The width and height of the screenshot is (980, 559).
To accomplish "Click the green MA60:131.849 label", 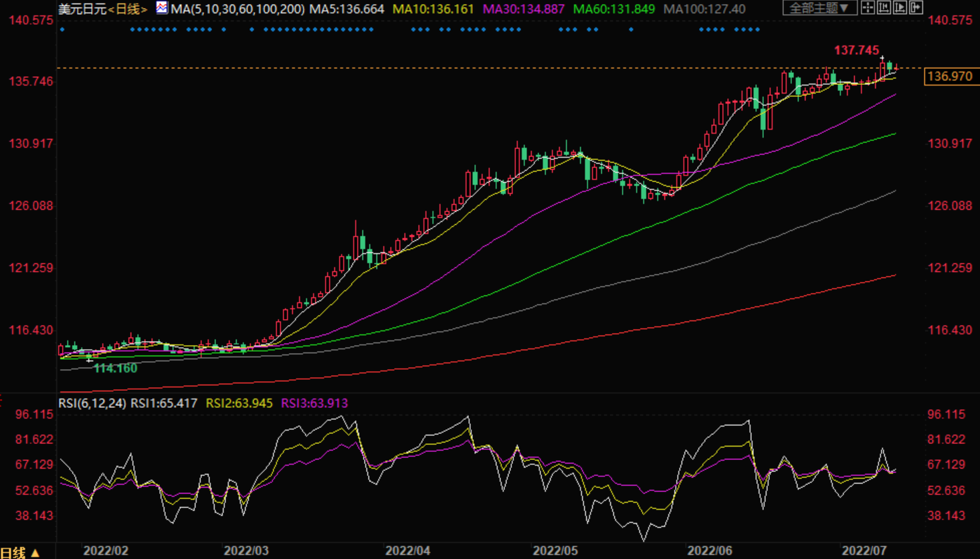I will [x=614, y=9].
